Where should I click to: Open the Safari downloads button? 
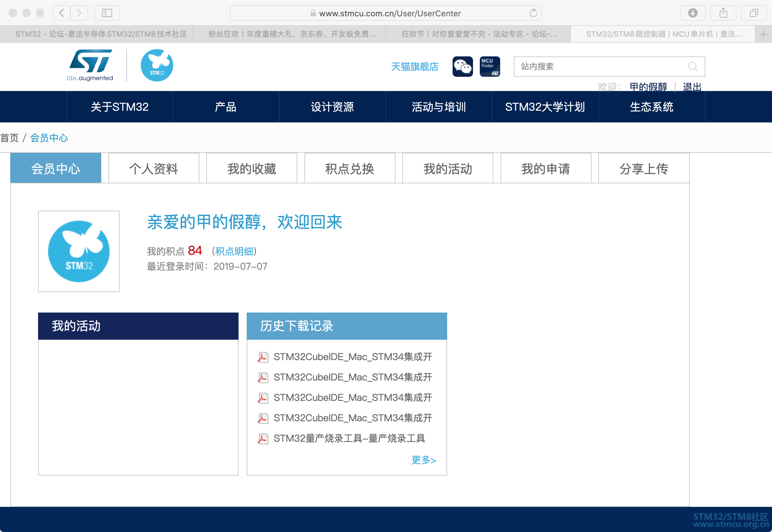[692, 13]
